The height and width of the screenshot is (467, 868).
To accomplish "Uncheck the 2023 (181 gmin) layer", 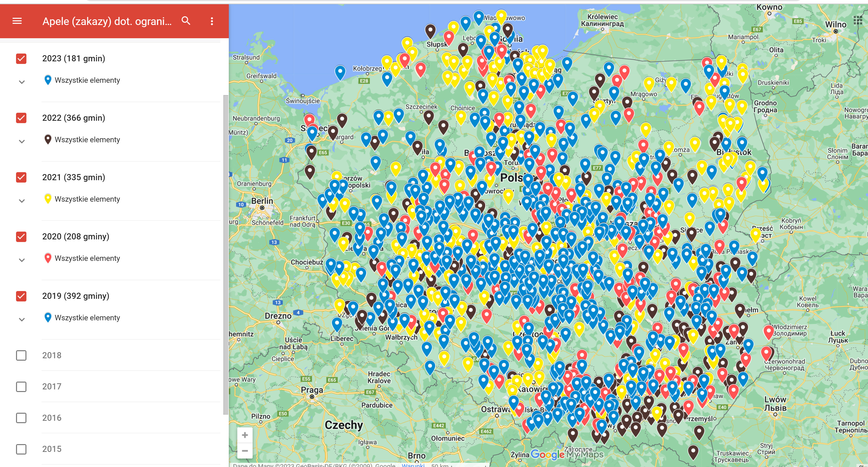I will click(21, 59).
